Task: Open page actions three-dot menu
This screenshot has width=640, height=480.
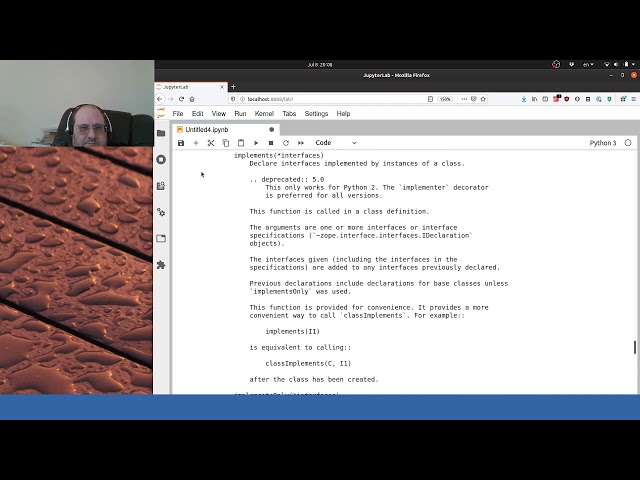Action: [464, 99]
